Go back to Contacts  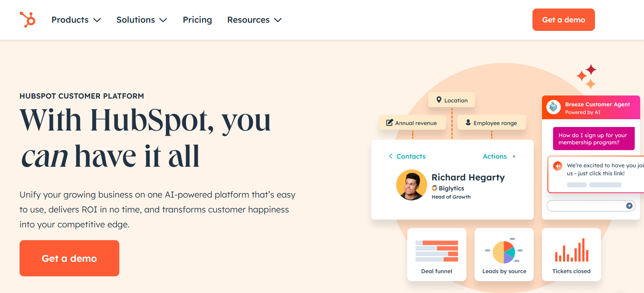tap(411, 156)
